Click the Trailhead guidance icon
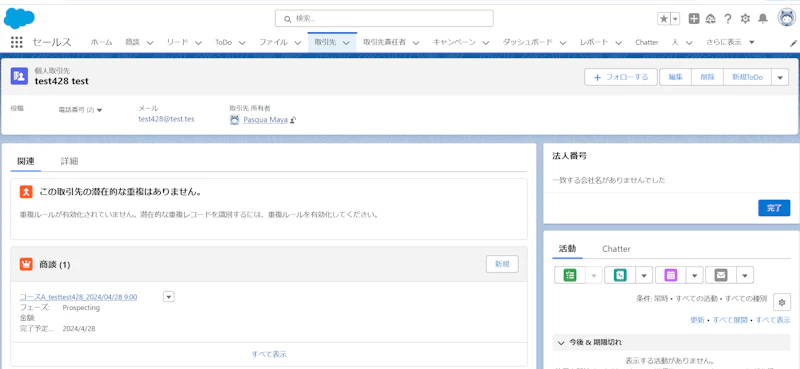800x369 pixels. 710,19
